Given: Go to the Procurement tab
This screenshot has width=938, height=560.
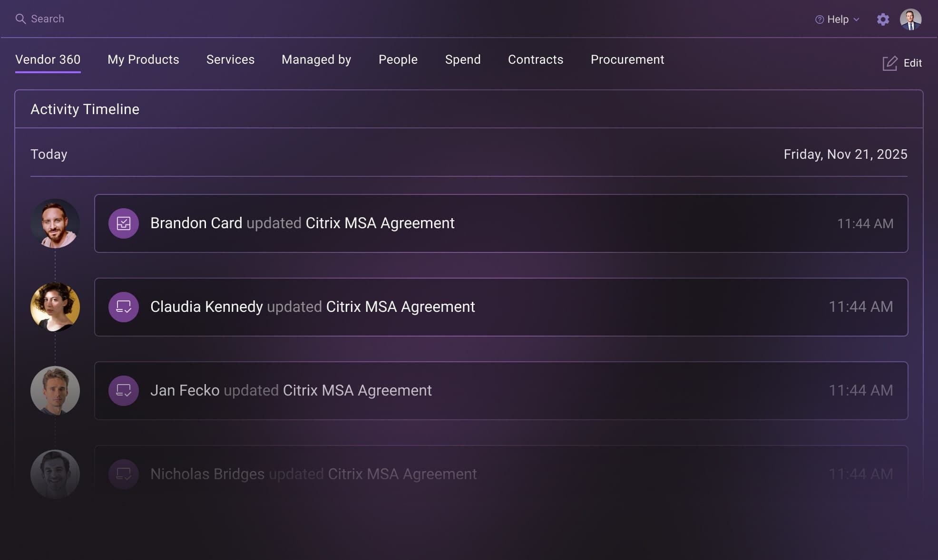Looking at the screenshot, I should [x=627, y=59].
